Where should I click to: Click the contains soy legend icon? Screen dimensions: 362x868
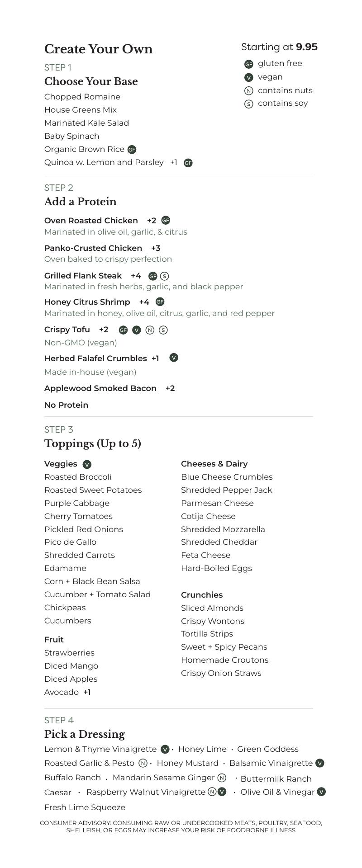pos(248,104)
